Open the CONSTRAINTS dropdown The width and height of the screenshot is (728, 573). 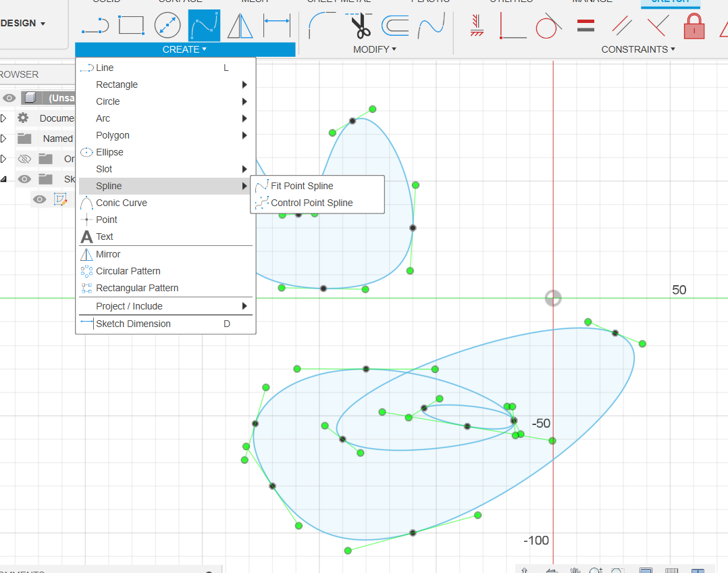point(638,49)
